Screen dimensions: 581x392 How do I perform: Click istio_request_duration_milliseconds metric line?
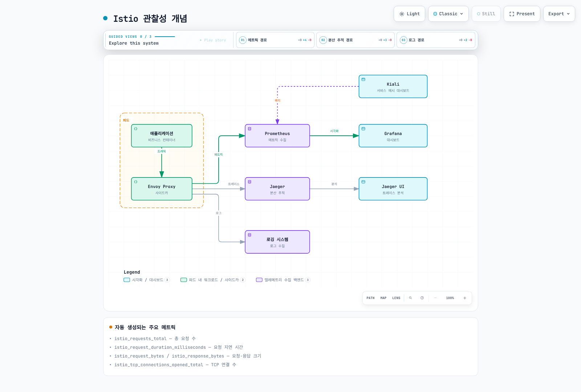point(179,347)
